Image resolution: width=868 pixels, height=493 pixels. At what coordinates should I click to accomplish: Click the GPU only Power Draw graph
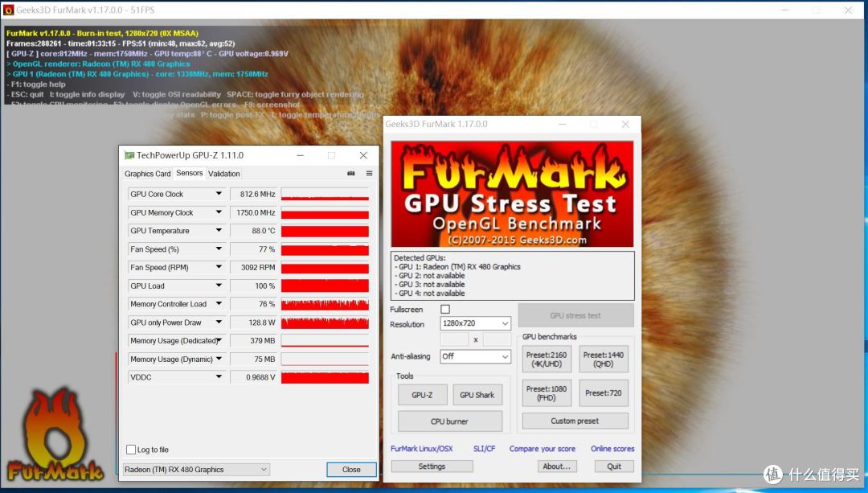(325, 323)
